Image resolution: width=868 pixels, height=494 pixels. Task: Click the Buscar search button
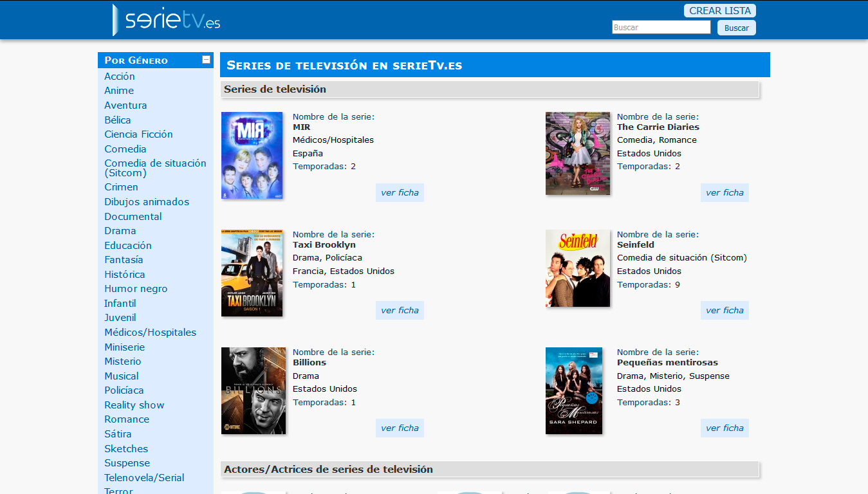pyautogui.click(x=737, y=28)
